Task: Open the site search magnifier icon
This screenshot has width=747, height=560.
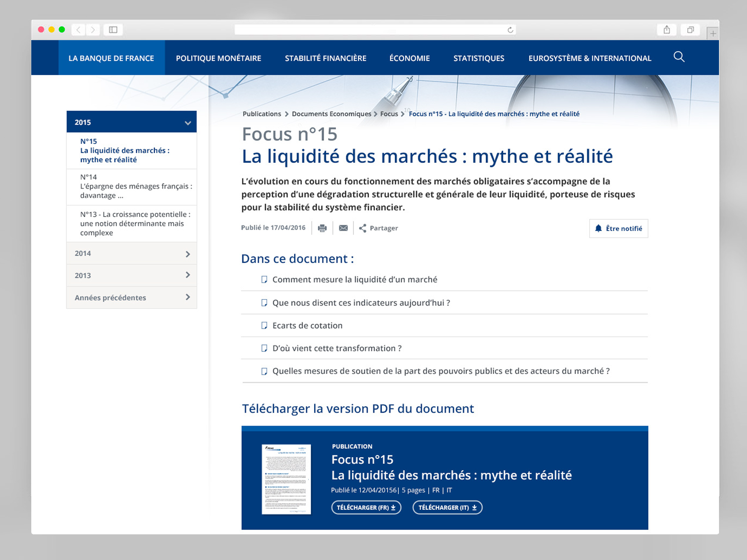Action: (x=679, y=57)
